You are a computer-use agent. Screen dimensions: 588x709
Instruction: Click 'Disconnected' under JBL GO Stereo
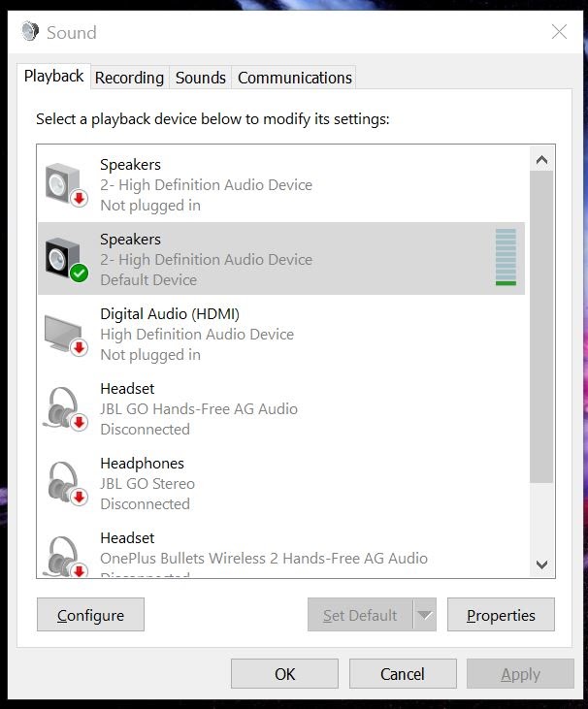coord(145,504)
